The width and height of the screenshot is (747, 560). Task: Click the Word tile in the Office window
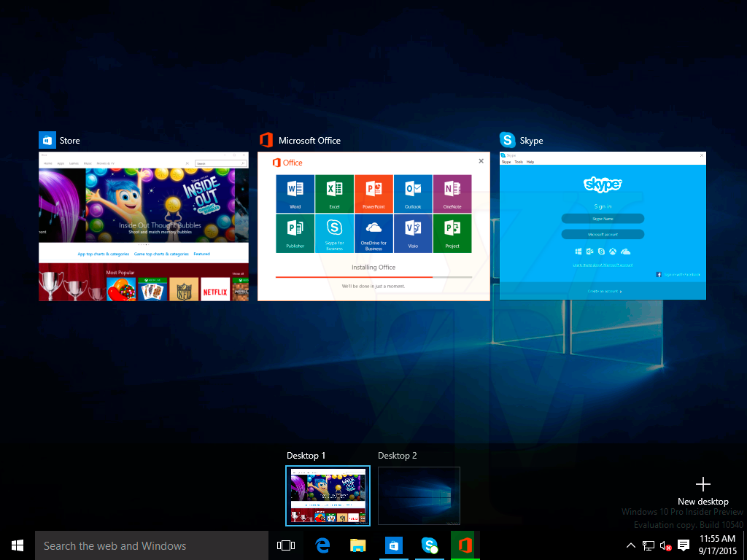coord(295,194)
